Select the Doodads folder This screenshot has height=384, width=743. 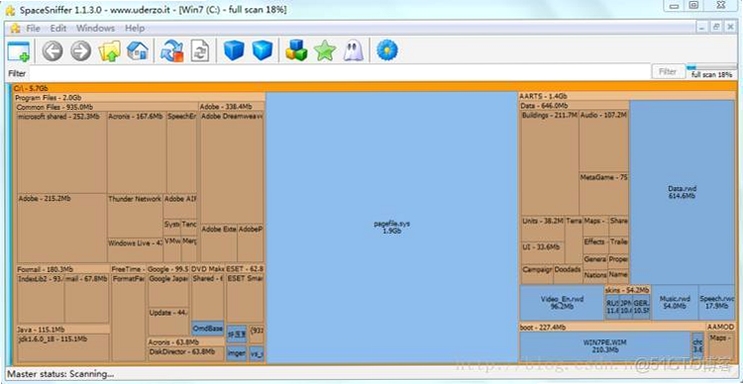coord(568,274)
